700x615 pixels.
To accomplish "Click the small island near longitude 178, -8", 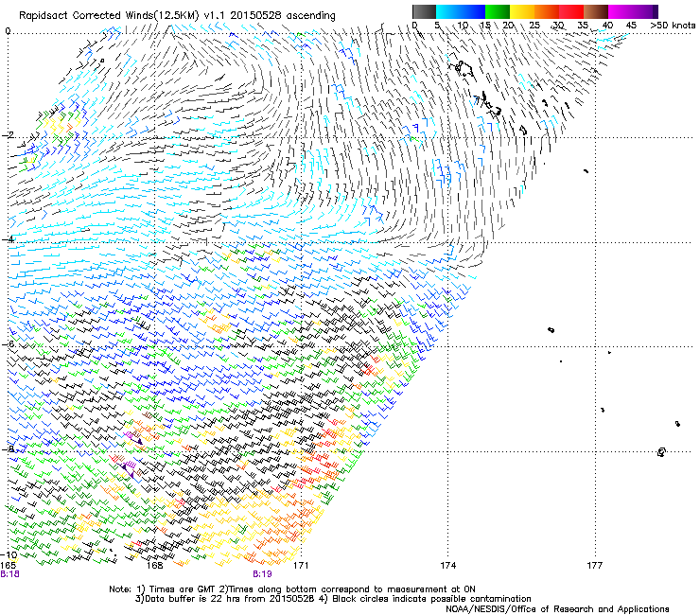I will pyautogui.click(x=661, y=452).
